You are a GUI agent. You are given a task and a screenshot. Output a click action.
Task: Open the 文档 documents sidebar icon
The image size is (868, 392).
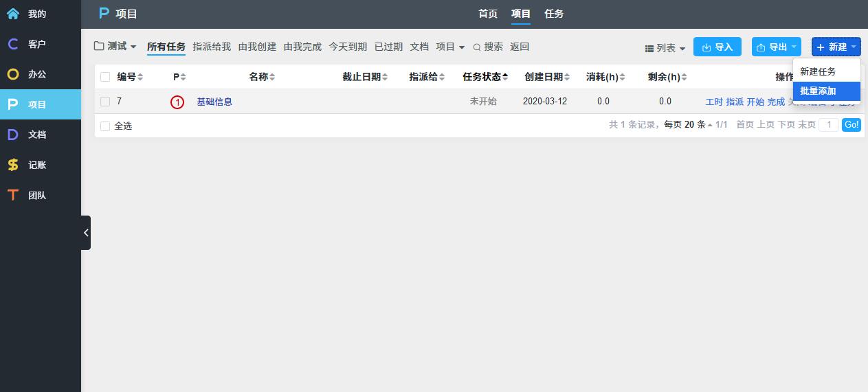(x=12, y=135)
